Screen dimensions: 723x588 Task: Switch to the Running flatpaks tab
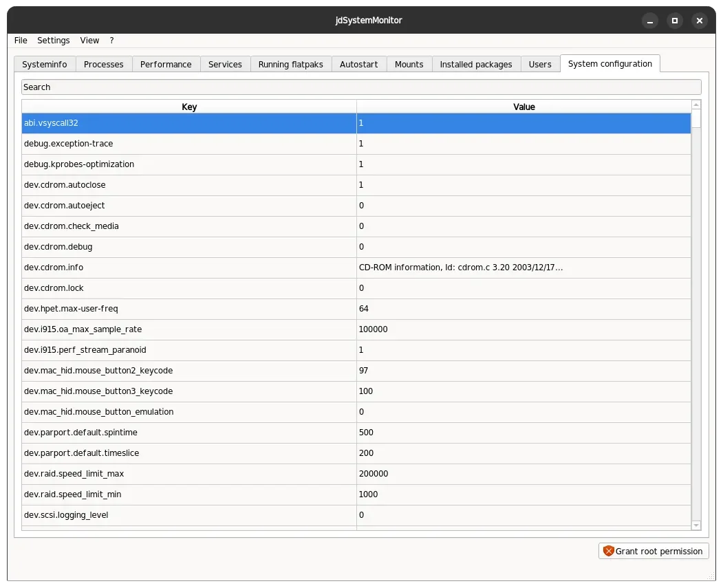(x=291, y=65)
